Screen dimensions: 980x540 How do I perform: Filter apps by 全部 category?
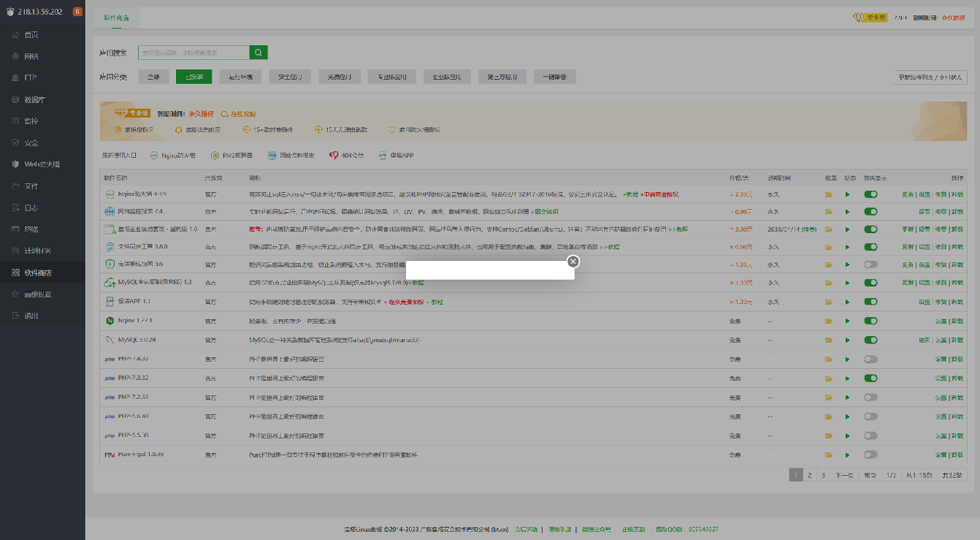153,77
